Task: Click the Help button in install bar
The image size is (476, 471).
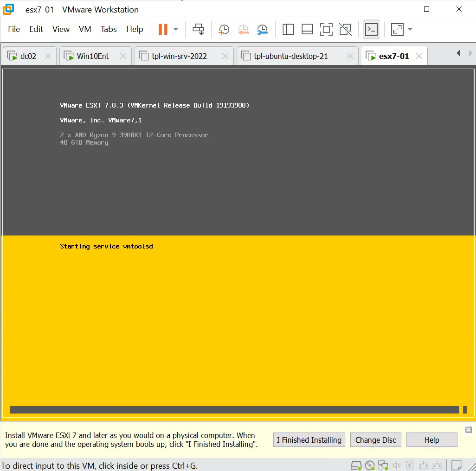Action: coord(431,440)
